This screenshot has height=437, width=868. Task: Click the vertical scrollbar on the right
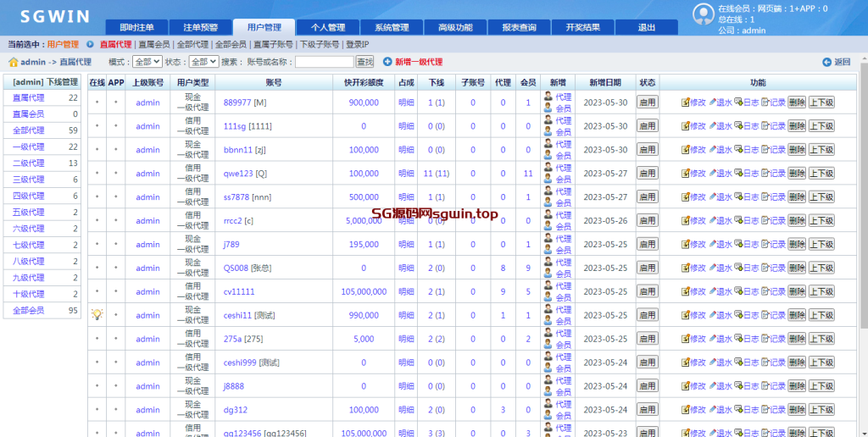[864, 194]
